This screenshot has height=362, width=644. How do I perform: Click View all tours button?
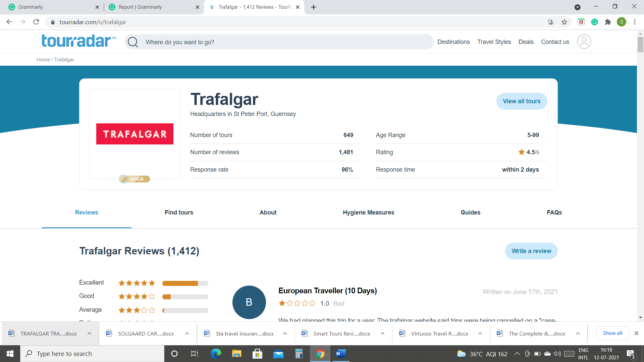[x=522, y=101]
